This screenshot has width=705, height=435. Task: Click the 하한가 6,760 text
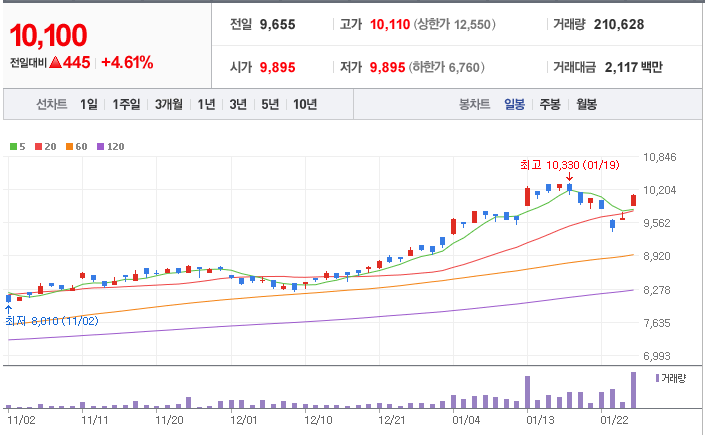pyautogui.click(x=446, y=67)
